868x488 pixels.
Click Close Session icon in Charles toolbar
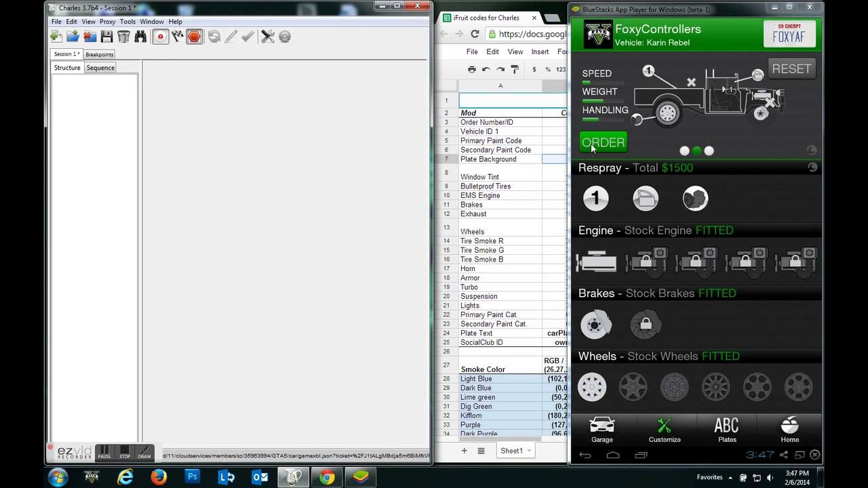coord(90,37)
